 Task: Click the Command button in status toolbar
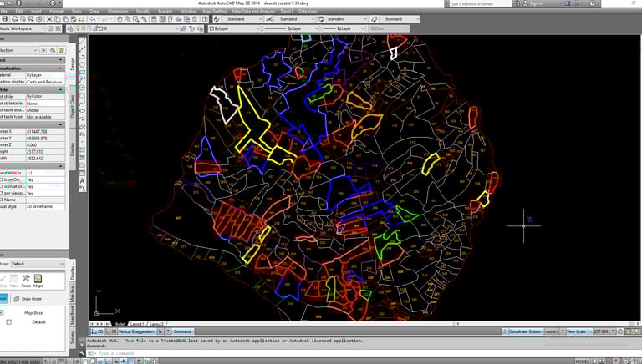(x=184, y=331)
